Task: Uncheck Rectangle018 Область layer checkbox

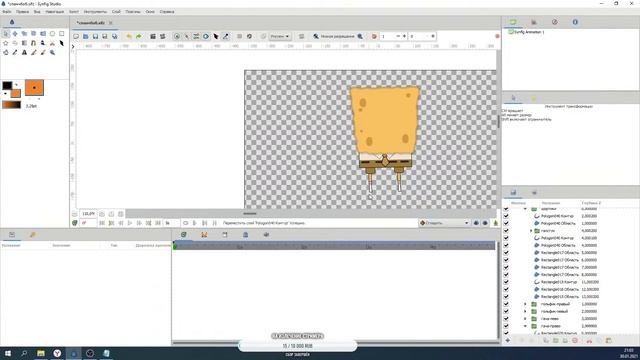Action: point(506,289)
